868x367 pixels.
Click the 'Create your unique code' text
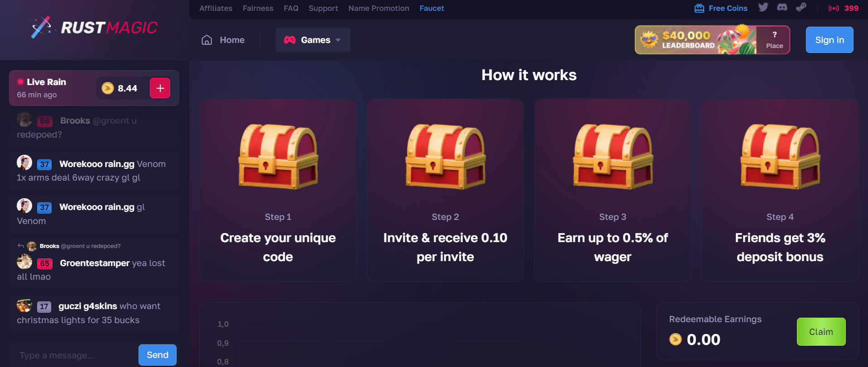[278, 247]
